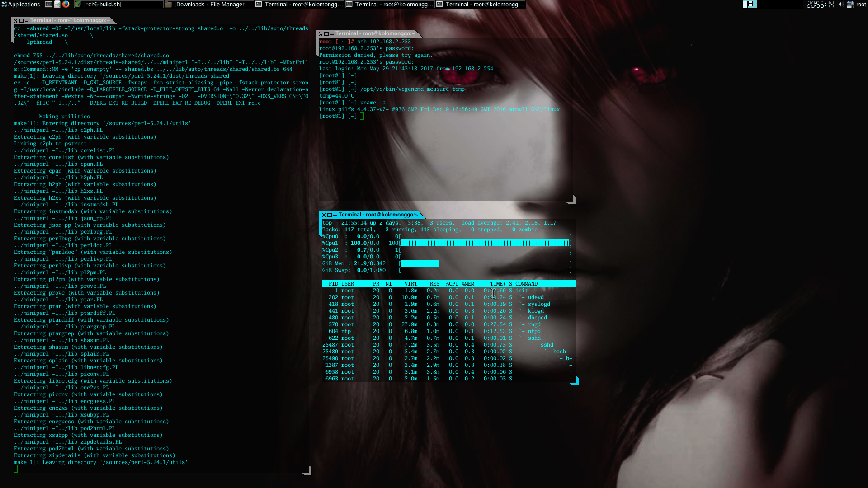This screenshot has height=488, width=868.
Task: Click 'Extracting pod2html' line in build terminal
Action: tap(91, 449)
